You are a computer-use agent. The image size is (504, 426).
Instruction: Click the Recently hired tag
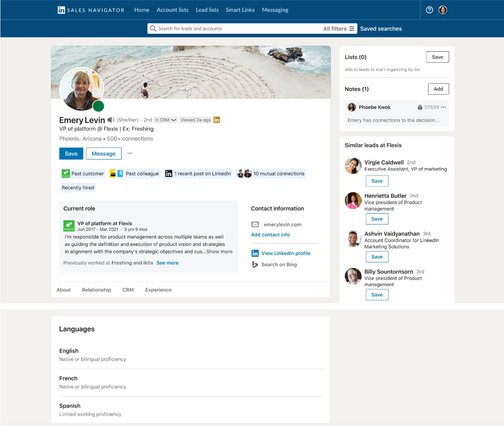(x=78, y=188)
